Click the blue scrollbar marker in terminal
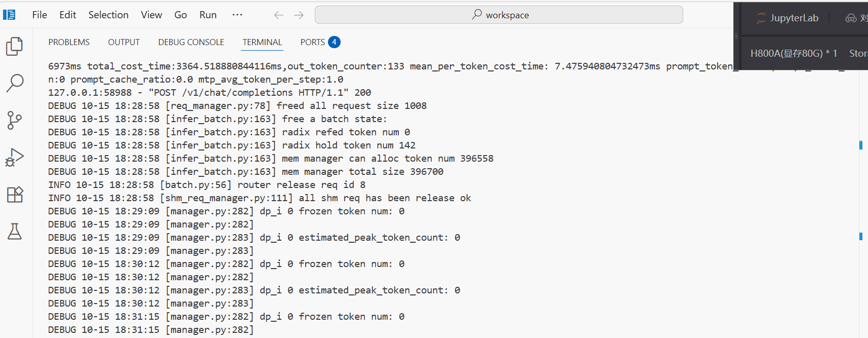Viewport: 868px width, 338px height. (861, 145)
